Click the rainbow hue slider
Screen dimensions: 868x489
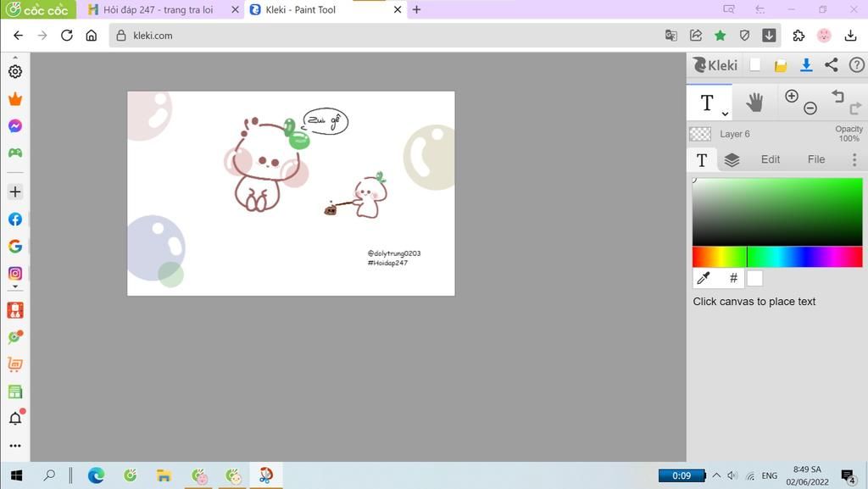pos(777,257)
